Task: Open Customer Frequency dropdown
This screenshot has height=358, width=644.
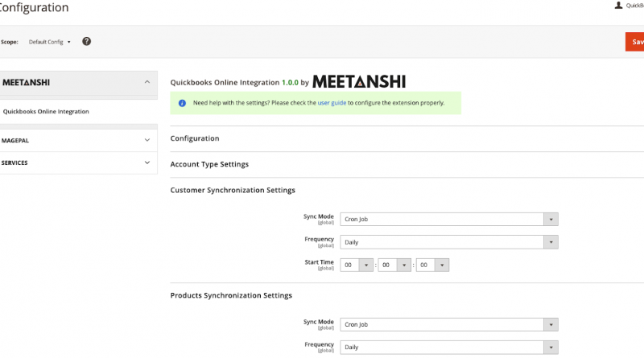Action: coord(449,241)
